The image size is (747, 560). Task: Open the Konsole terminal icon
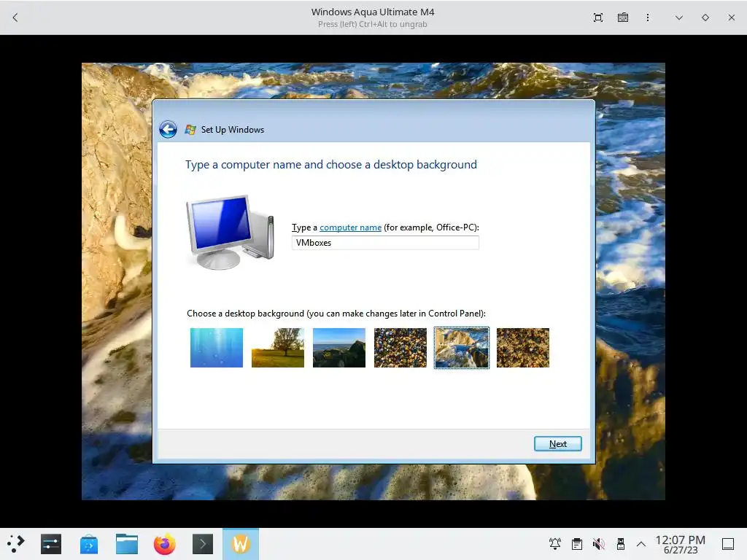tap(203, 544)
